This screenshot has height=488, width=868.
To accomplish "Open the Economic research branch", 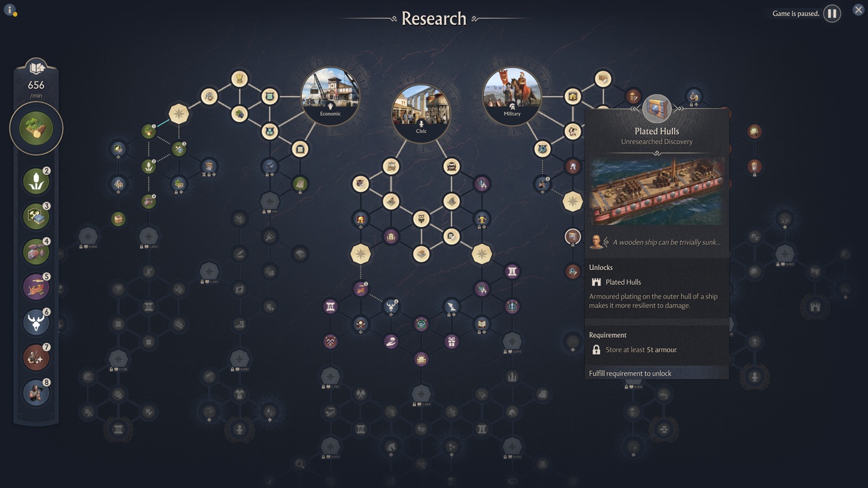I will (x=330, y=97).
